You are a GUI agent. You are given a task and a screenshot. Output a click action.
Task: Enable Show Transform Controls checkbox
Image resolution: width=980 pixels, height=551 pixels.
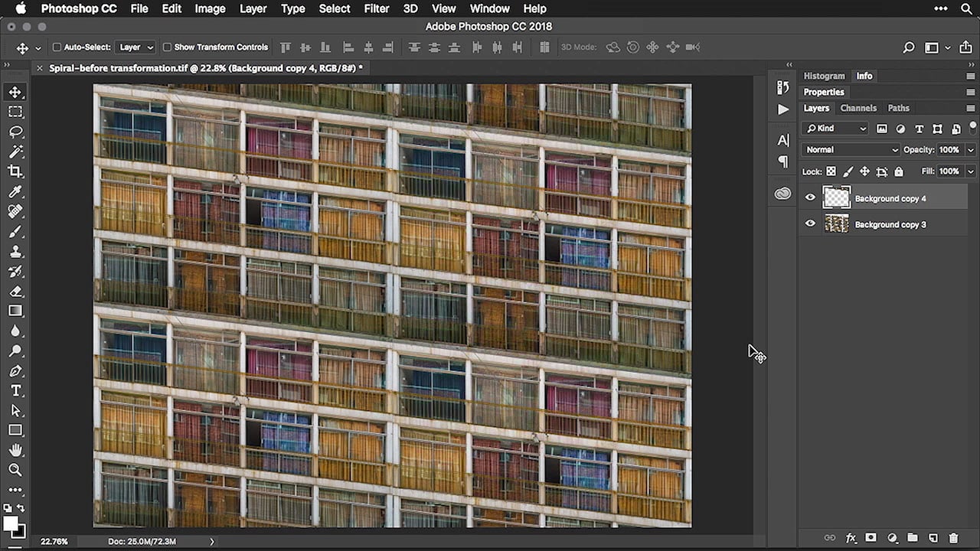[167, 47]
